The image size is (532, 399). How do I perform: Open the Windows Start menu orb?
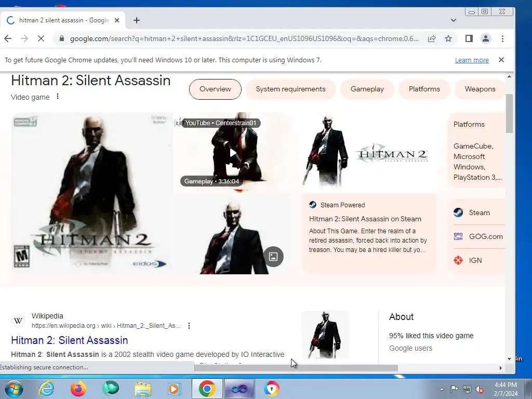tap(14, 389)
